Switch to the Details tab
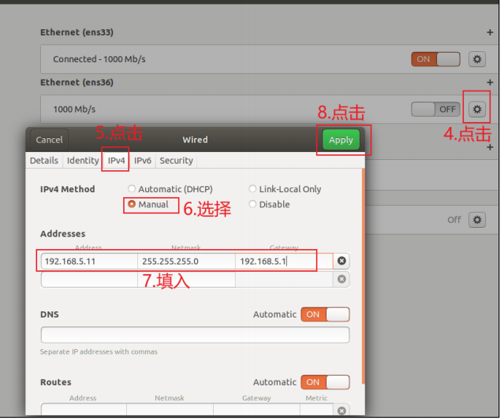 pos(44,160)
